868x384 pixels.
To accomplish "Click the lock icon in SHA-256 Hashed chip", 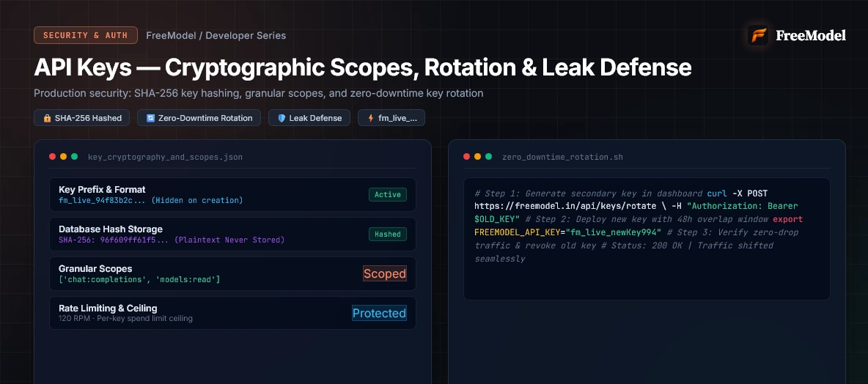I will tap(47, 118).
